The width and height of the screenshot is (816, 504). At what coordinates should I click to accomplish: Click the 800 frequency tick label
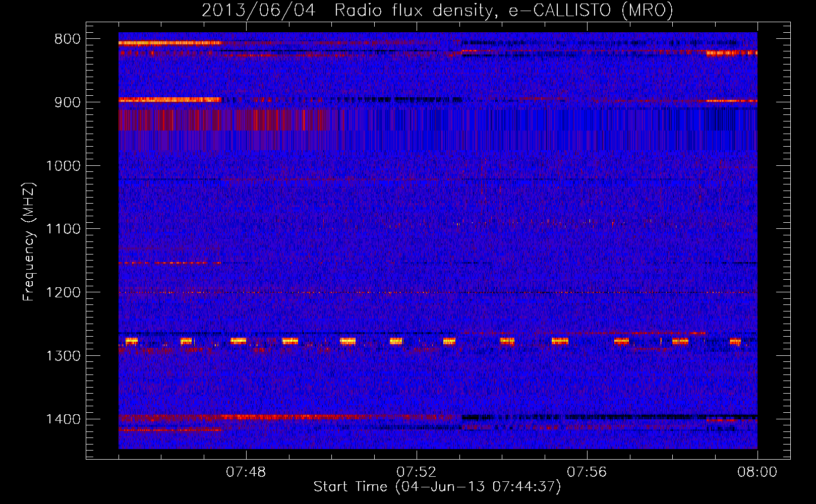(x=68, y=39)
